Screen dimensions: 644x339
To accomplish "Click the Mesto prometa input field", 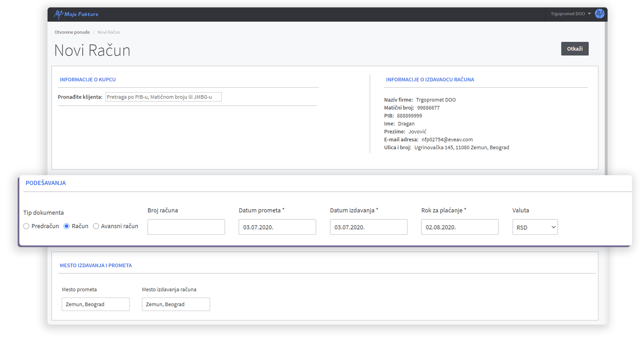I will pyautogui.click(x=96, y=304).
